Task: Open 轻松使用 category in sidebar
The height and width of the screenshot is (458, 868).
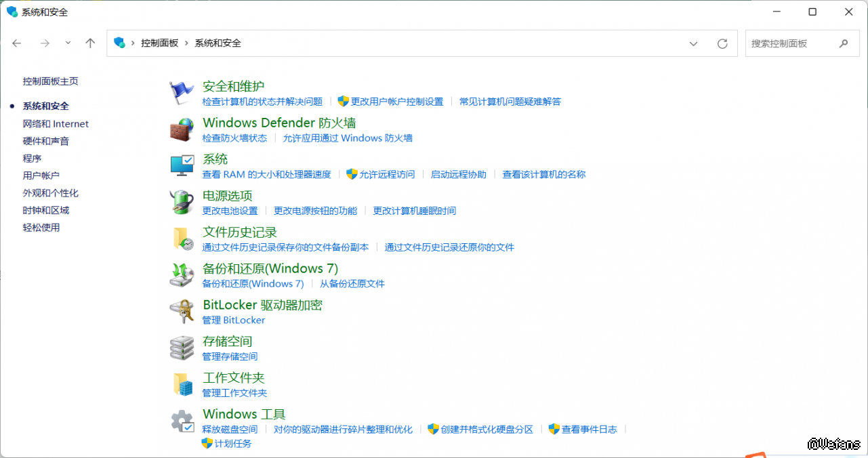Action: coord(41,228)
